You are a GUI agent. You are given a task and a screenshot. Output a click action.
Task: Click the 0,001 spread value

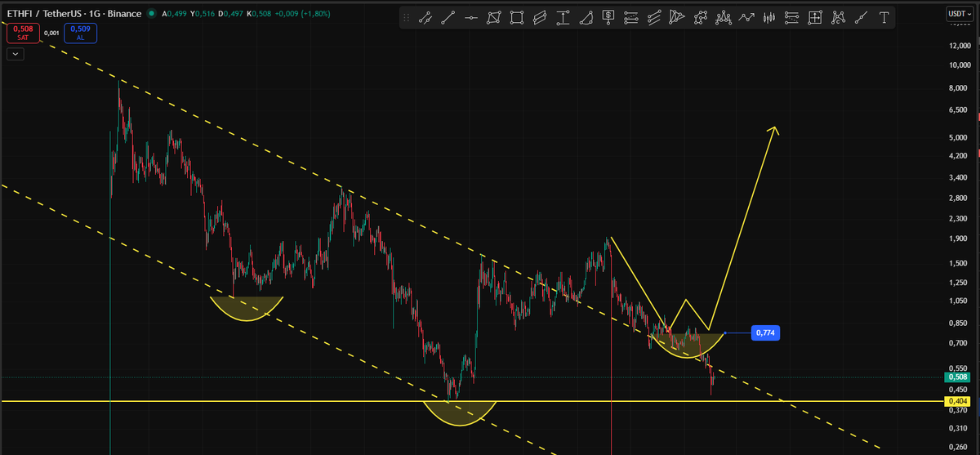click(x=51, y=33)
